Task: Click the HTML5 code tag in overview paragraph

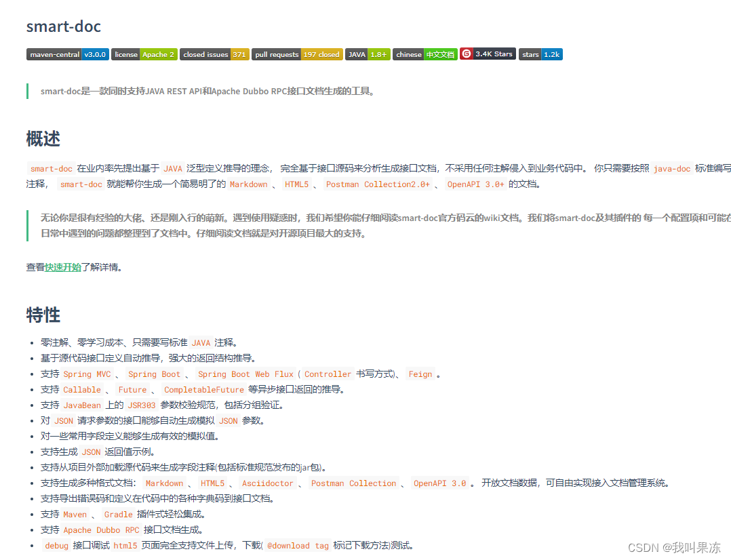Action: pos(296,184)
